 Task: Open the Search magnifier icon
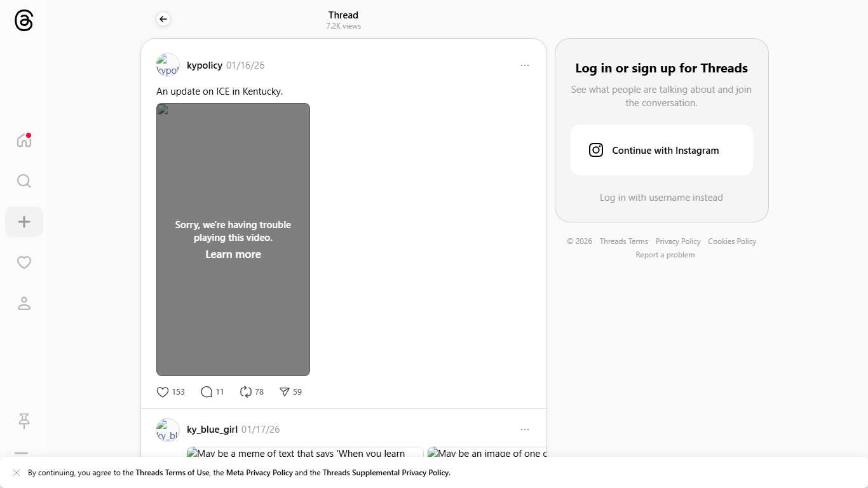pyautogui.click(x=24, y=181)
